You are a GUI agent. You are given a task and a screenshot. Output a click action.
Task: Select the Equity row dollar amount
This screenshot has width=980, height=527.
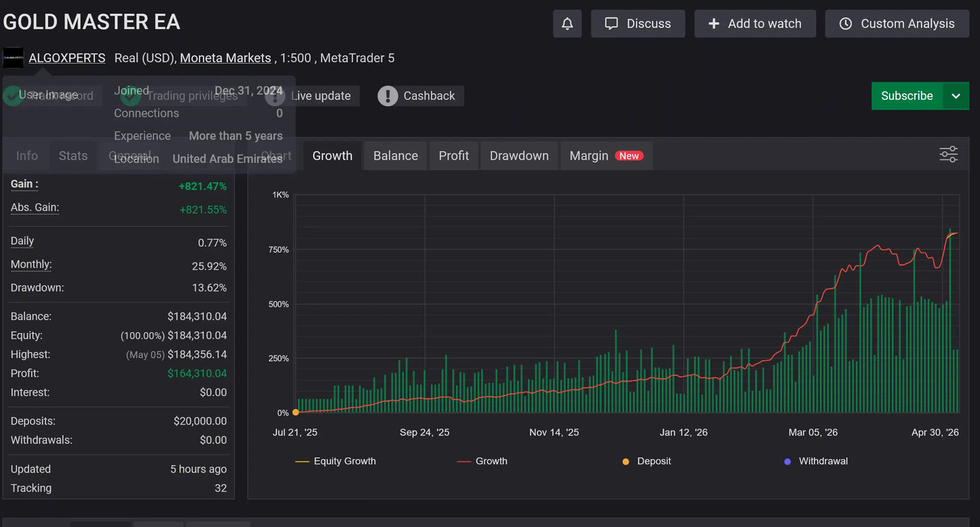point(197,335)
